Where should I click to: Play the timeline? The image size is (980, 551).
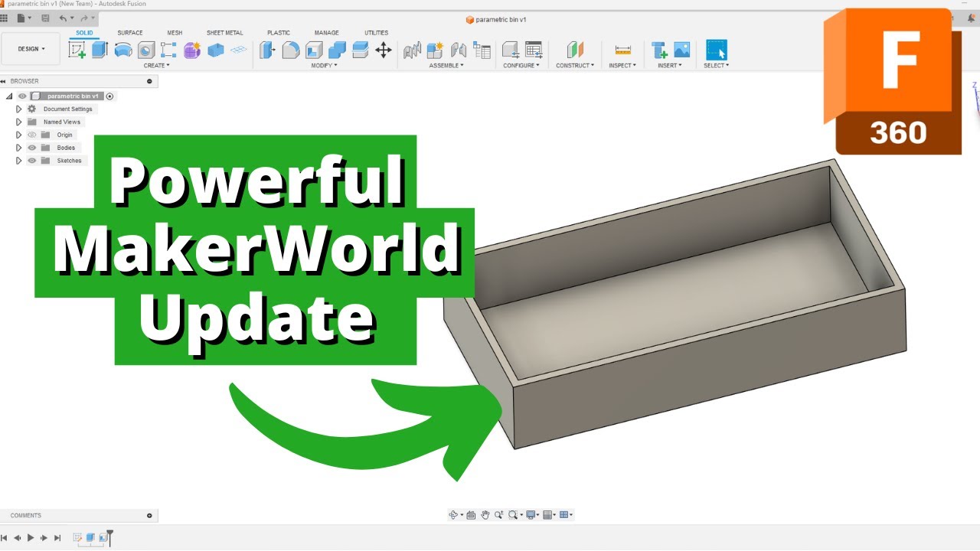coord(31,538)
